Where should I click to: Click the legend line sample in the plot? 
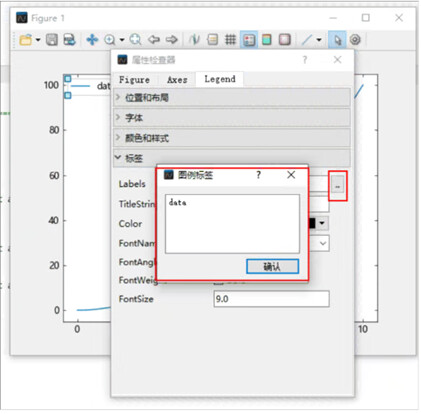click(80, 86)
